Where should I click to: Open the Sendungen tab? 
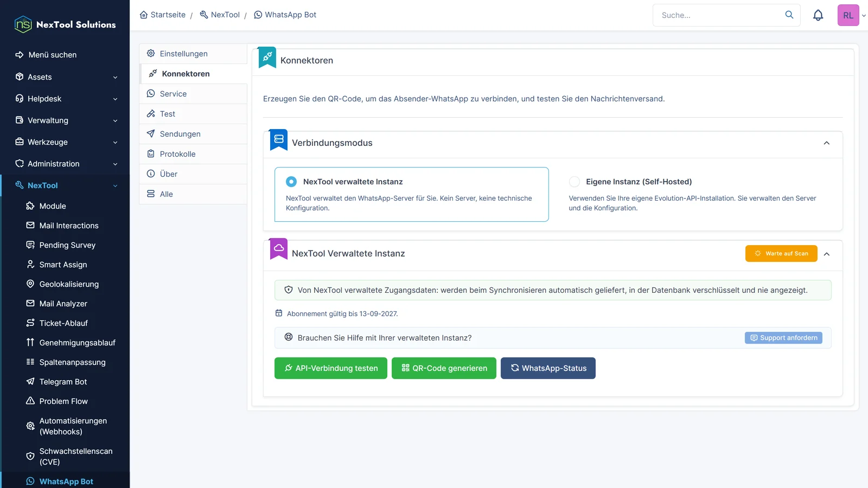(x=193, y=134)
